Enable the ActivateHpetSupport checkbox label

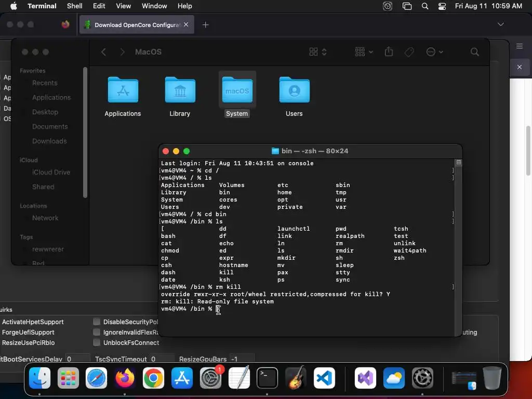pyautogui.click(x=33, y=322)
